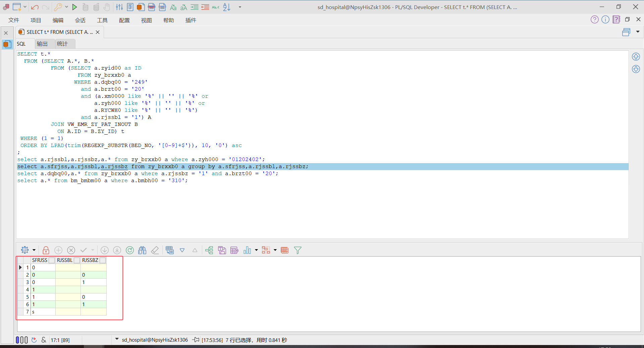
Task: Click the Sort A-Z icon in toolbar
Action: point(227,7)
